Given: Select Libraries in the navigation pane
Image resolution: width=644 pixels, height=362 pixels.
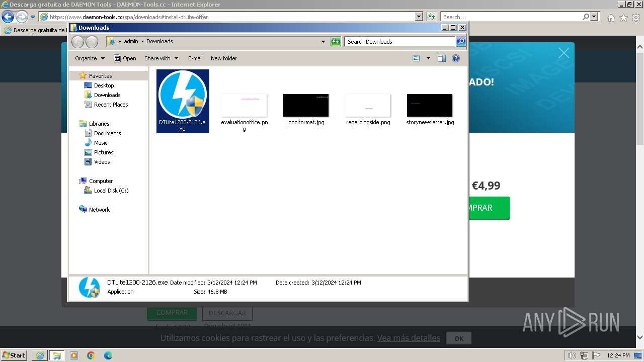Looking at the screenshot, I should click(x=99, y=124).
